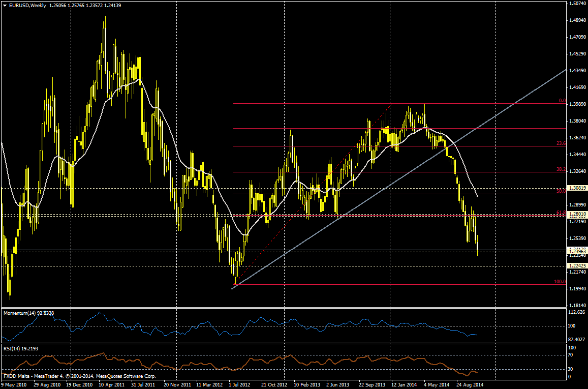Click the 1.28010 price label on axis

click(577, 215)
